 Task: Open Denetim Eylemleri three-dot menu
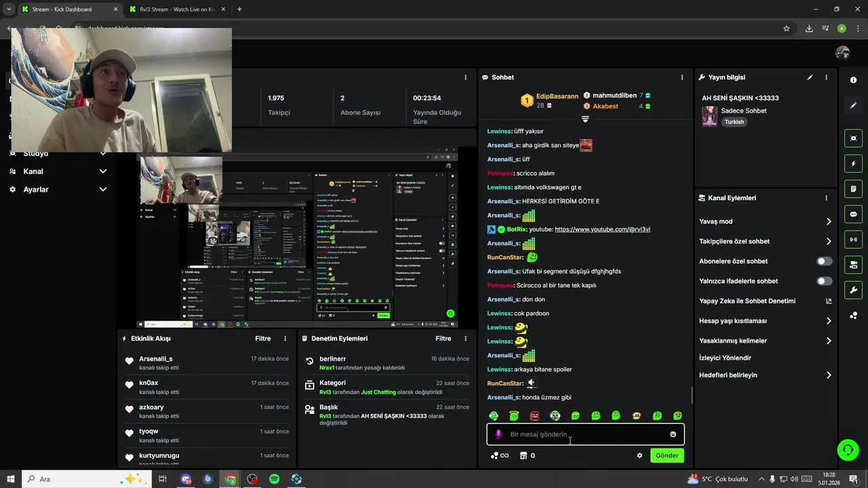pos(465,338)
